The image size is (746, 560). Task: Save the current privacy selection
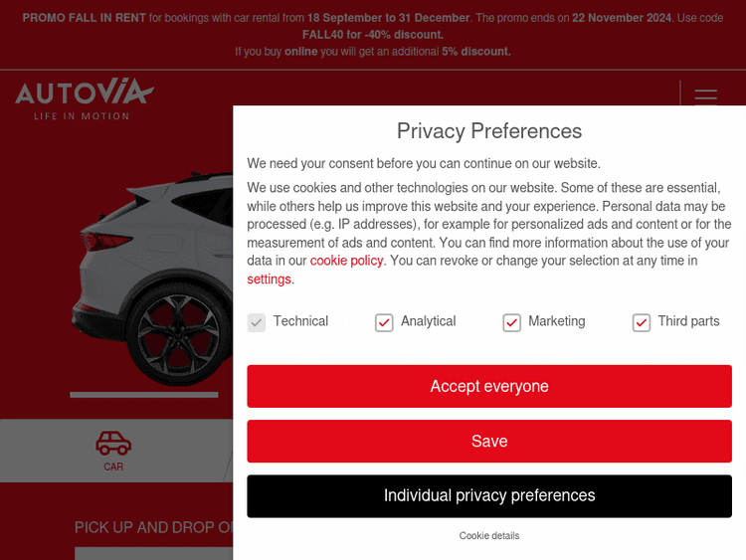click(489, 441)
